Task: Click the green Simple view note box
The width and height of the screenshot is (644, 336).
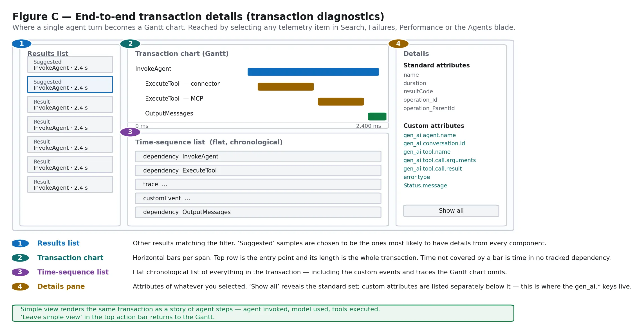Action: tap(263, 313)
